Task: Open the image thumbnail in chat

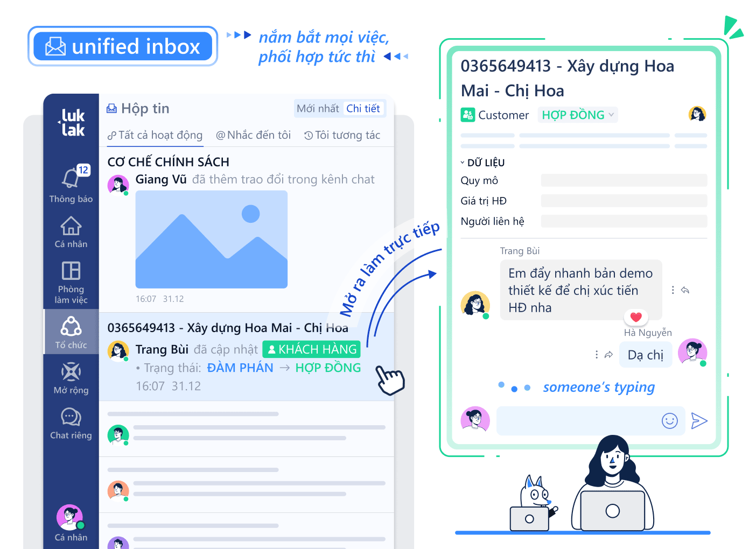Action: [x=212, y=240]
